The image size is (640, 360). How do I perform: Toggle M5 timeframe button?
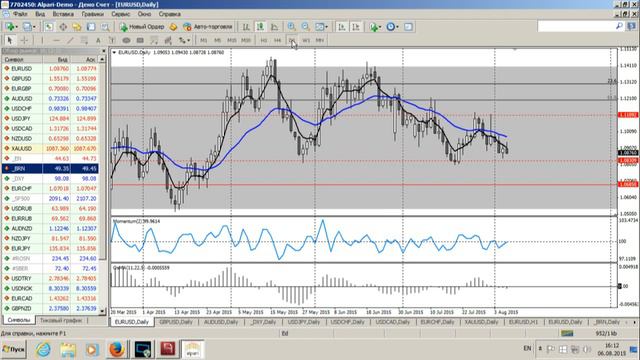(x=218, y=40)
